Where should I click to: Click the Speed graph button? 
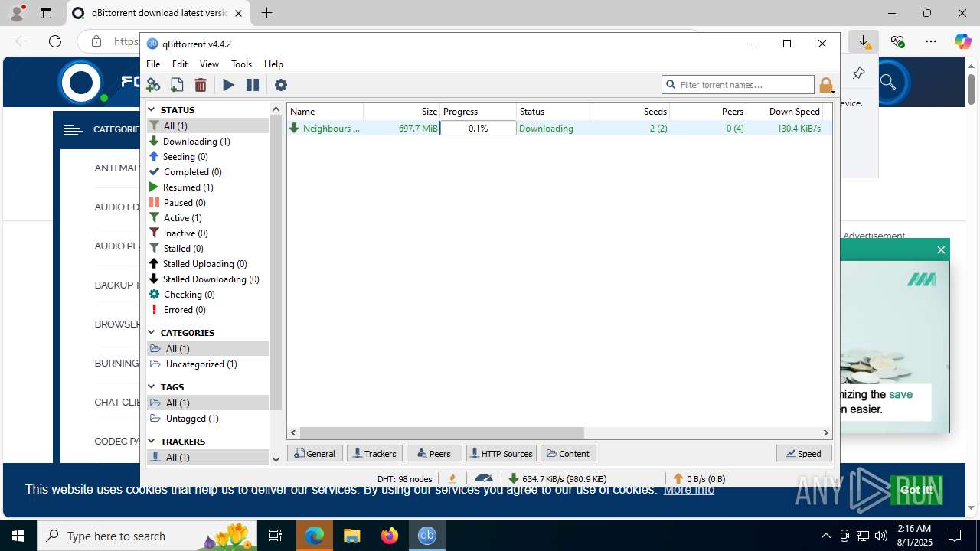tap(803, 453)
